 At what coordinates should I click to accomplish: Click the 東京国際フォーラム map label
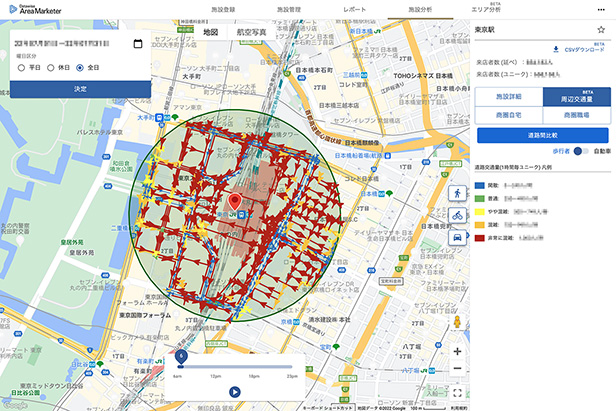click(145, 315)
